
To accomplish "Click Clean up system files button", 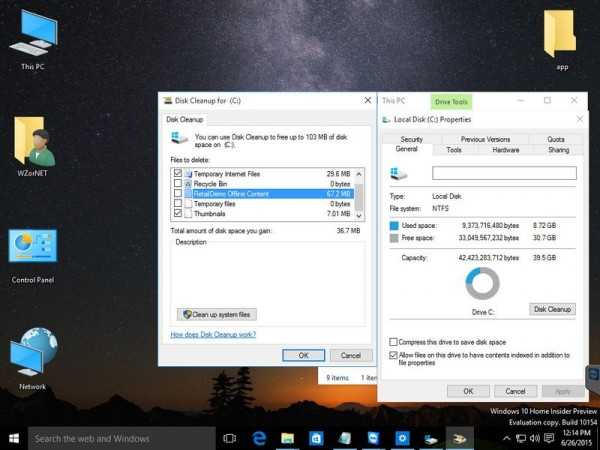I will click(x=217, y=315).
